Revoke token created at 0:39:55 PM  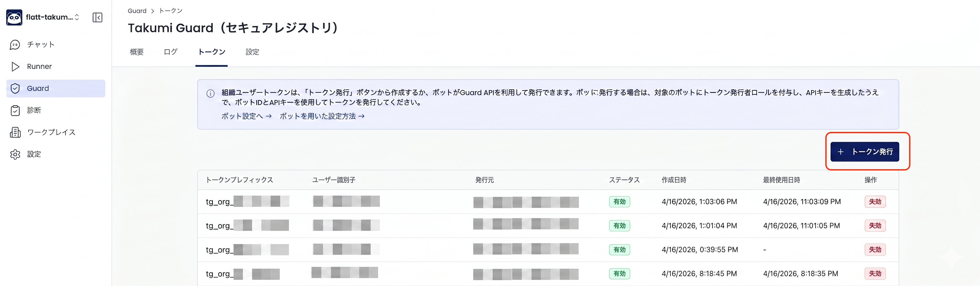tap(875, 249)
